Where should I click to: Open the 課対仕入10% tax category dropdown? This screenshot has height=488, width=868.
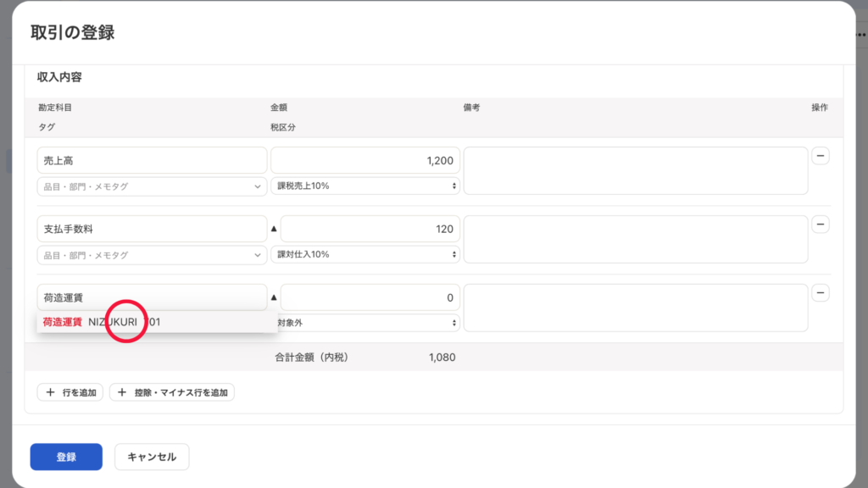[x=364, y=254]
